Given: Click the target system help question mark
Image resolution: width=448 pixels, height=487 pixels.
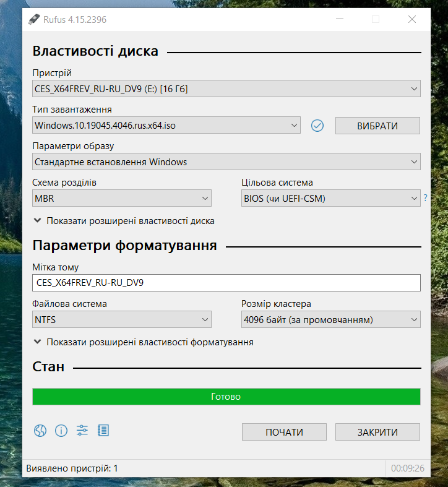Looking at the screenshot, I should [425, 197].
